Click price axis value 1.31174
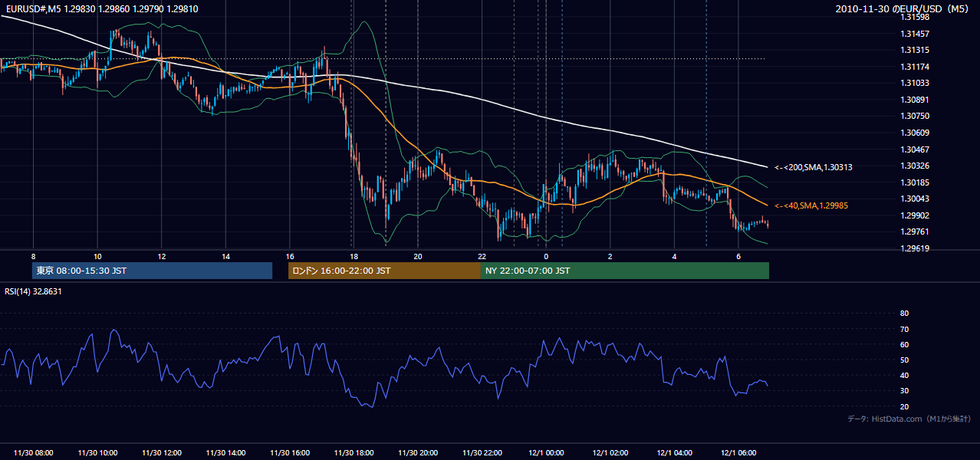 click(915, 67)
